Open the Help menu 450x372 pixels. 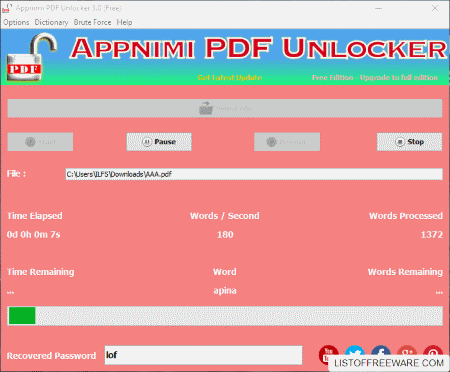click(x=124, y=22)
